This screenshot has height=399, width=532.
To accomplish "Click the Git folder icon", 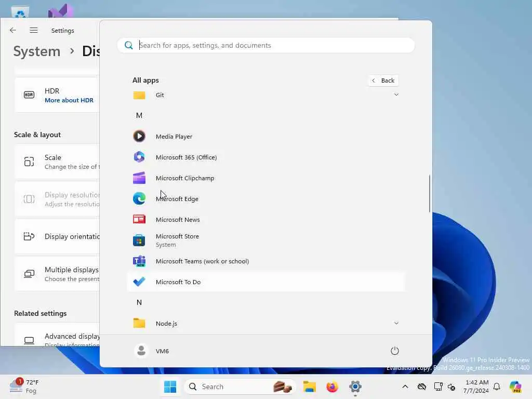I will pyautogui.click(x=139, y=96).
